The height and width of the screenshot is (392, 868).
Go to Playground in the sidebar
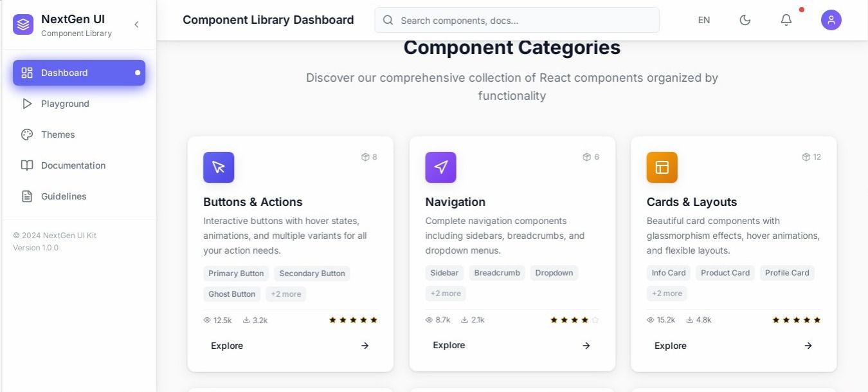pyautogui.click(x=65, y=104)
